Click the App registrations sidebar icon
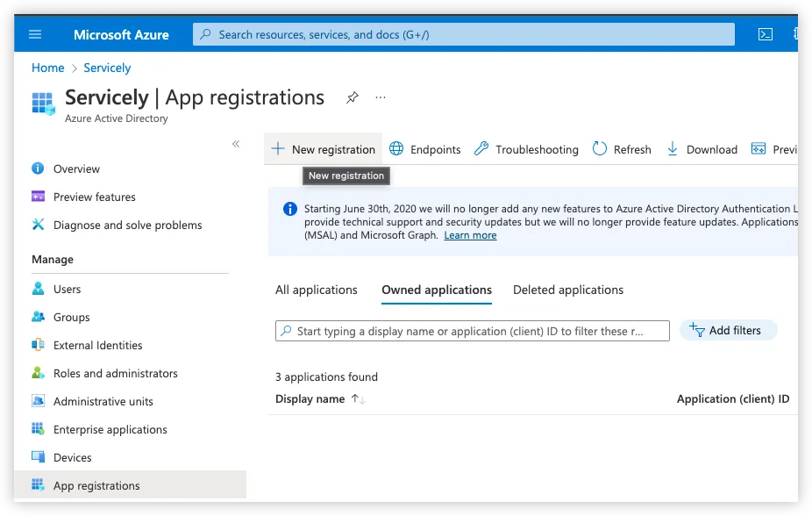The width and height of the screenshot is (812, 516). pyautogui.click(x=38, y=485)
